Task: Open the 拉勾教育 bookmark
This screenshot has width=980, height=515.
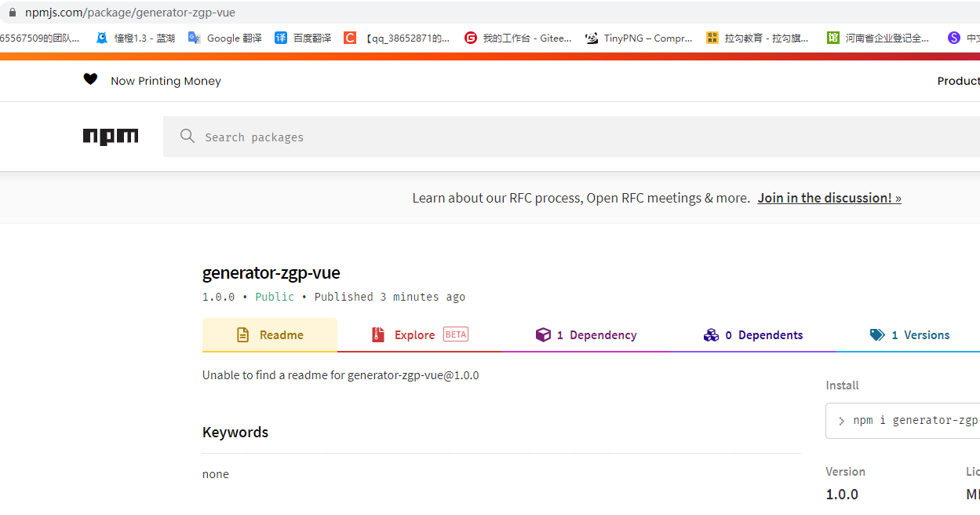Action: [x=758, y=38]
